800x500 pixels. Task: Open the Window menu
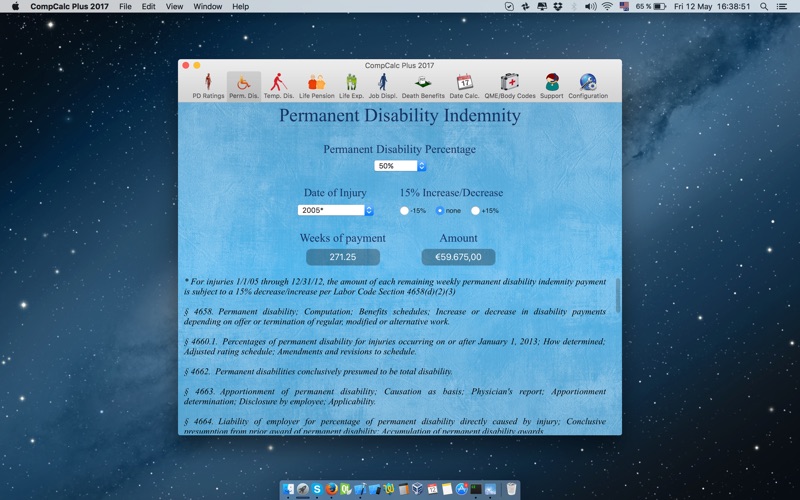208,6
